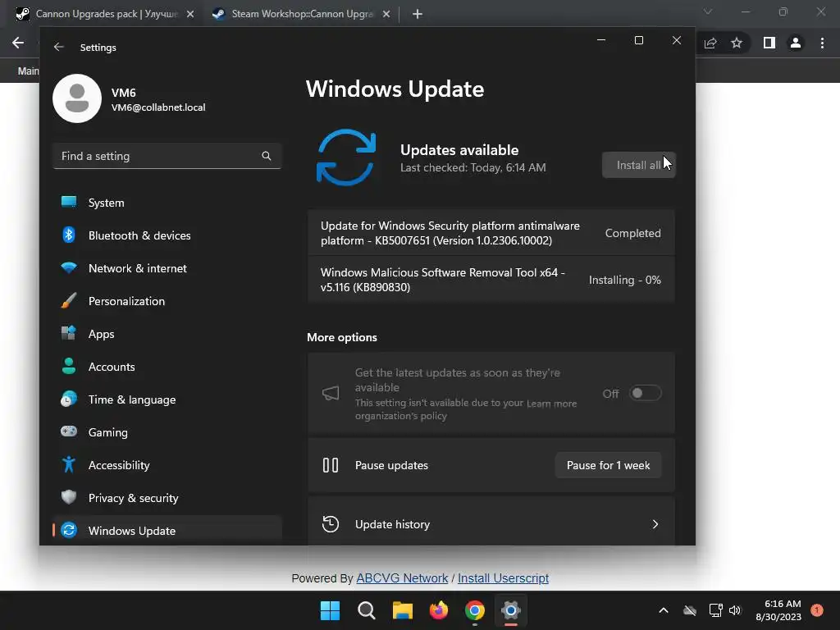This screenshot has height=630, width=840.
Task: Click Chrome share page icon
Action: coord(710,43)
